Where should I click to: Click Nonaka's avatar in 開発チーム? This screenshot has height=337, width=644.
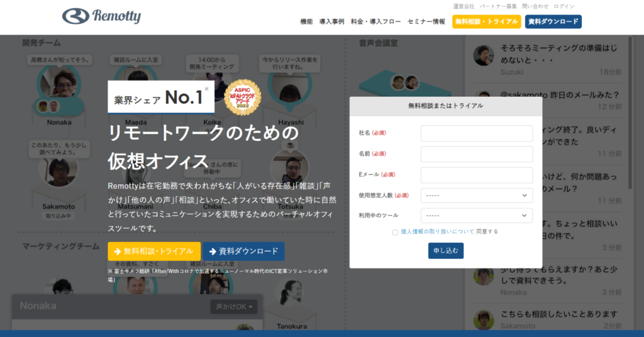point(60,82)
